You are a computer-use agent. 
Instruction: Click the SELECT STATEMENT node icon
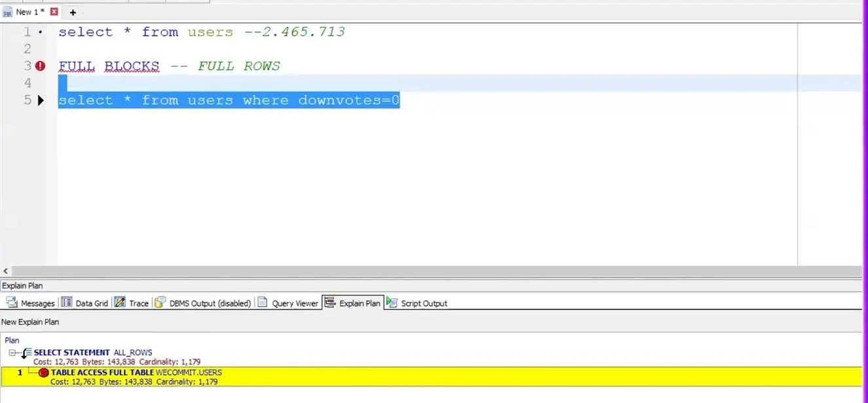click(x=26, y=353)
